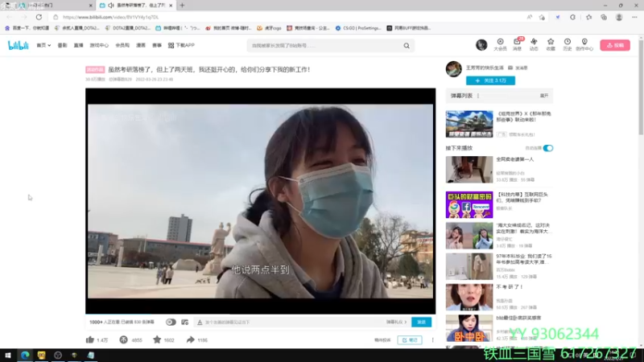Click the browser back arrow

pos(10,17)
